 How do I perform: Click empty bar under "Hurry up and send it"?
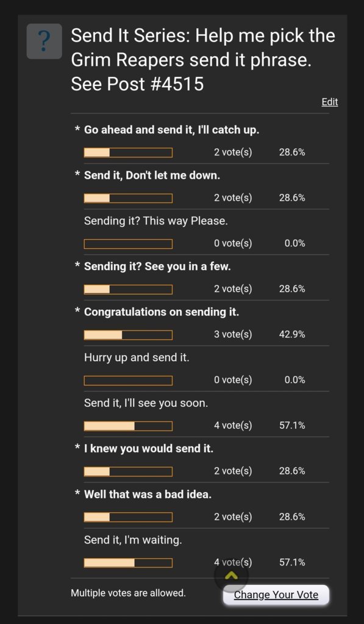tap(128, 381)
